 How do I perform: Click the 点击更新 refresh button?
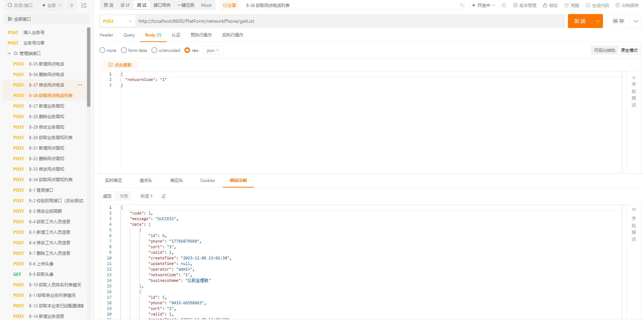point(120,65)
